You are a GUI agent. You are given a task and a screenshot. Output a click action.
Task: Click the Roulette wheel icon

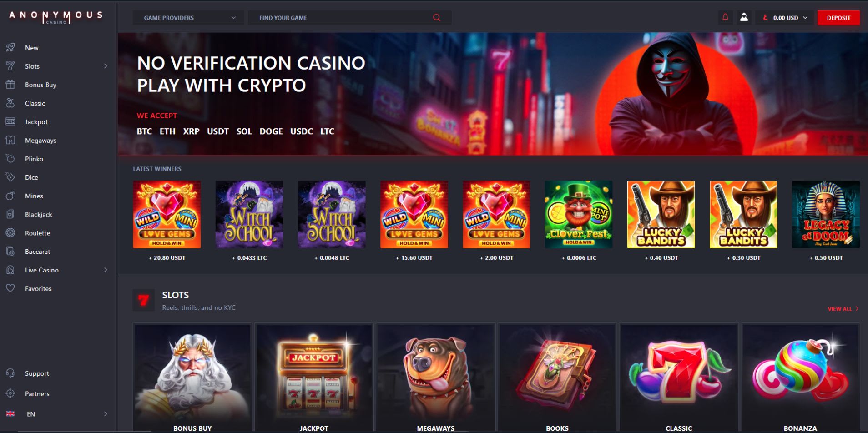coord(10,233)
